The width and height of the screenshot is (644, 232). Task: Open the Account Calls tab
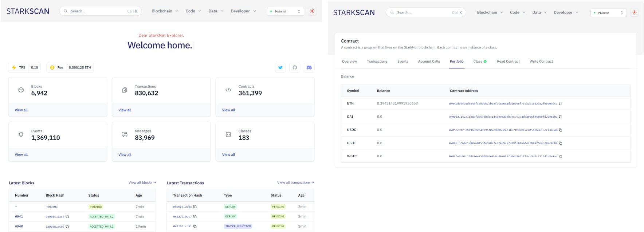[x=429, y=62]
